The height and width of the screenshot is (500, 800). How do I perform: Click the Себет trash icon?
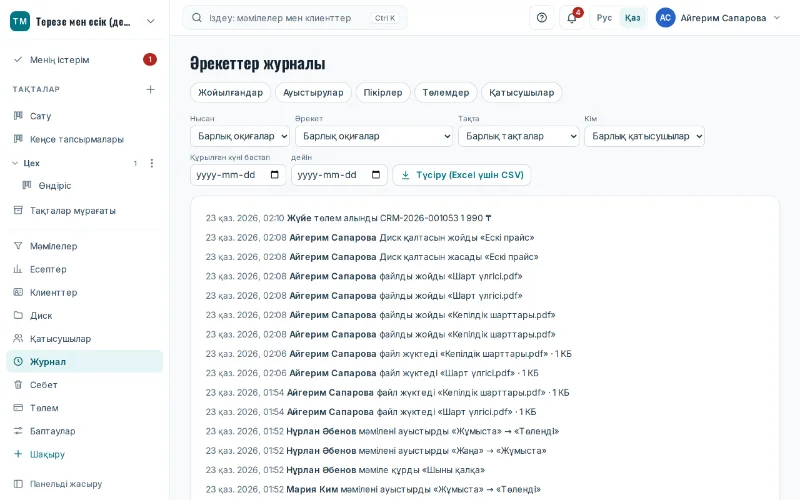click(18, 385)
